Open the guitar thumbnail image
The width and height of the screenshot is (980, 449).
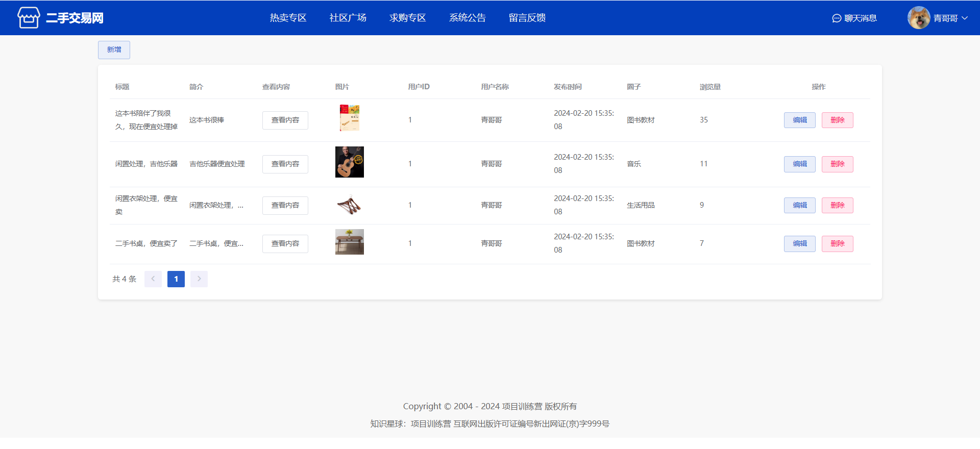tap(350, 162)
